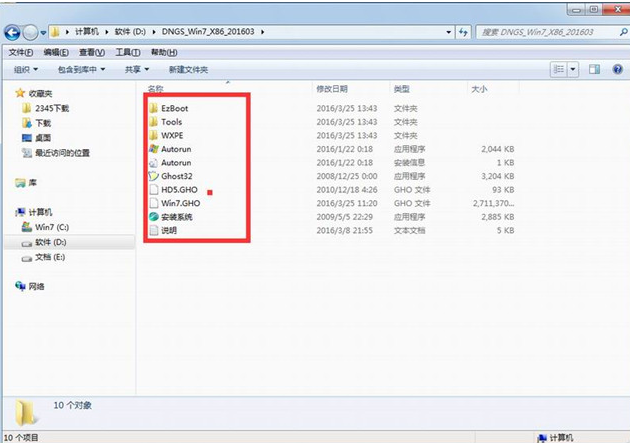Click the 安装系统 installer icon

(x=153, y=217)
